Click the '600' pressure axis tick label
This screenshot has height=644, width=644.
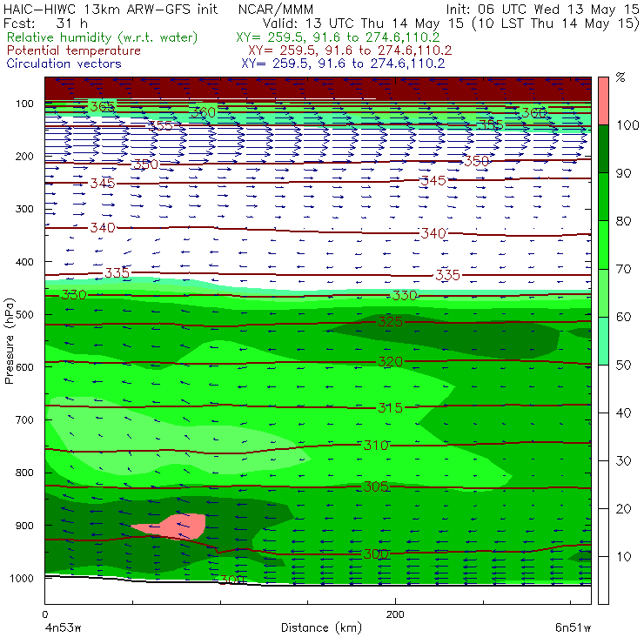coord(24,367)
